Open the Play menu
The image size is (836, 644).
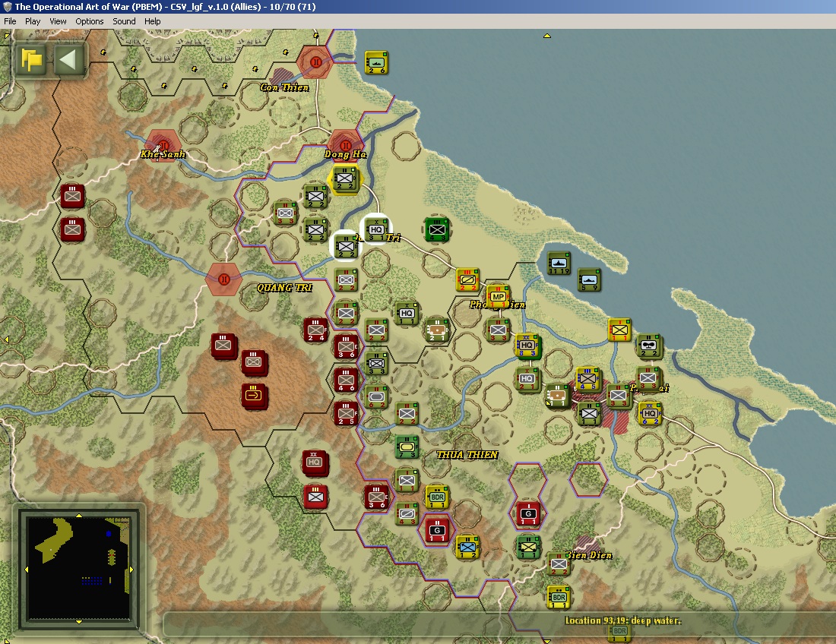click(33, 21)
